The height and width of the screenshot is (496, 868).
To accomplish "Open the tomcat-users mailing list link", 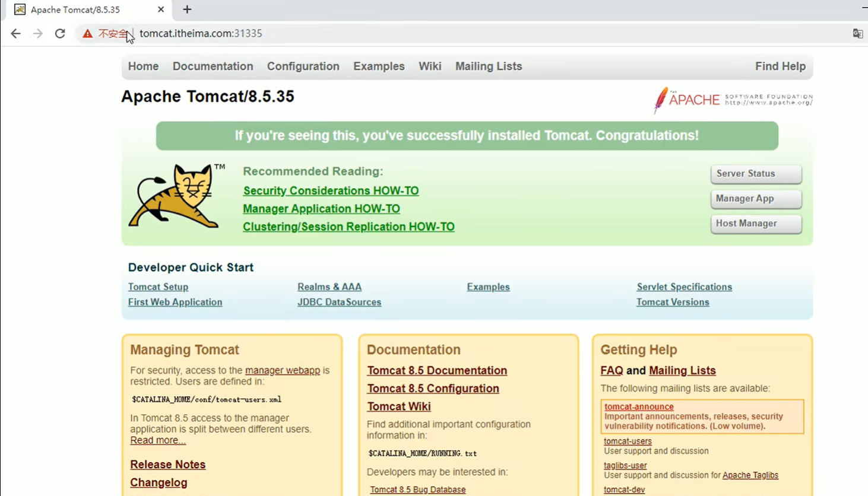I will (628, 441).
